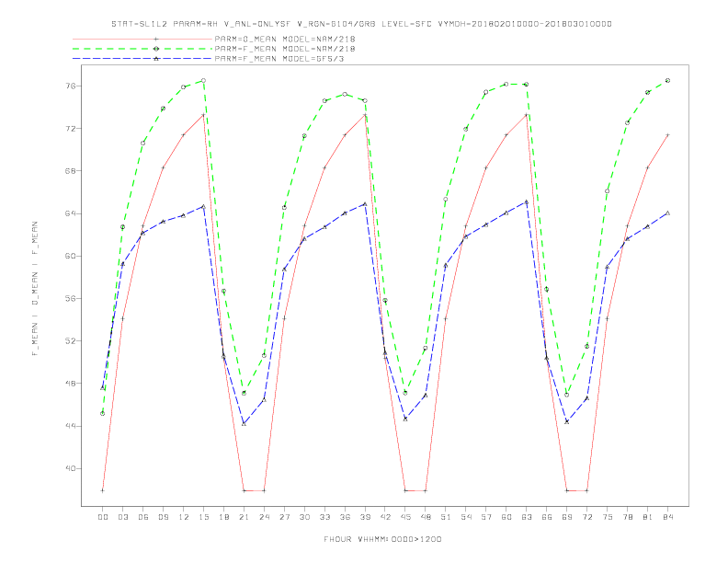Viewport: 728px width, 563px height.
Task: Click x-axis tick label 54
Action: pos(466,517)
